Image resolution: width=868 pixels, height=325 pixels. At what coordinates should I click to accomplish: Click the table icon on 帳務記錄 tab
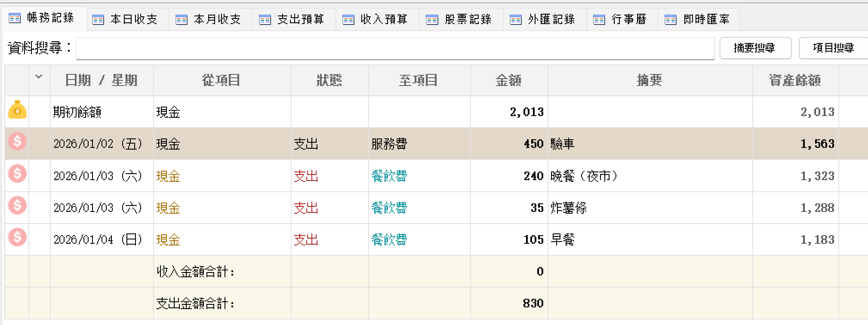click(15, 18)
